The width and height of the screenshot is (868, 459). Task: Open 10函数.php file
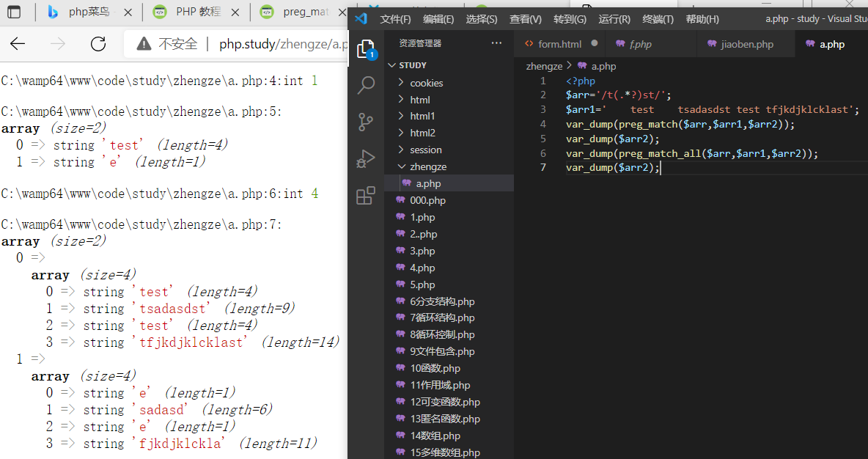coord(449,368)
